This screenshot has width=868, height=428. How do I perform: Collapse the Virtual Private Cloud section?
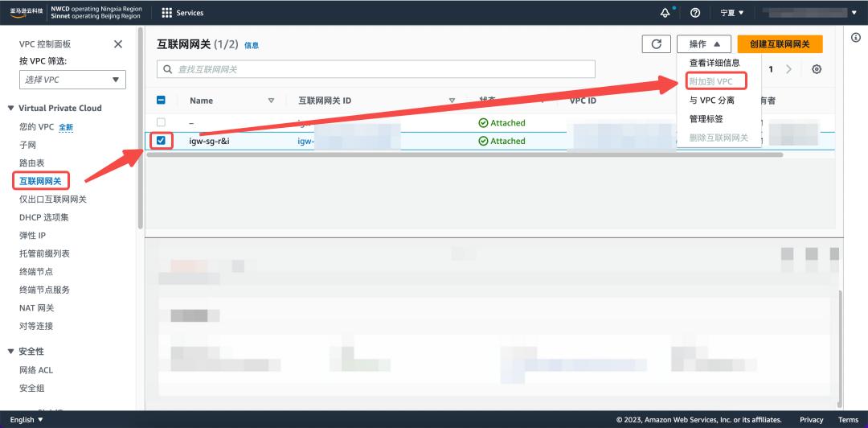click(x=11, y=108)
